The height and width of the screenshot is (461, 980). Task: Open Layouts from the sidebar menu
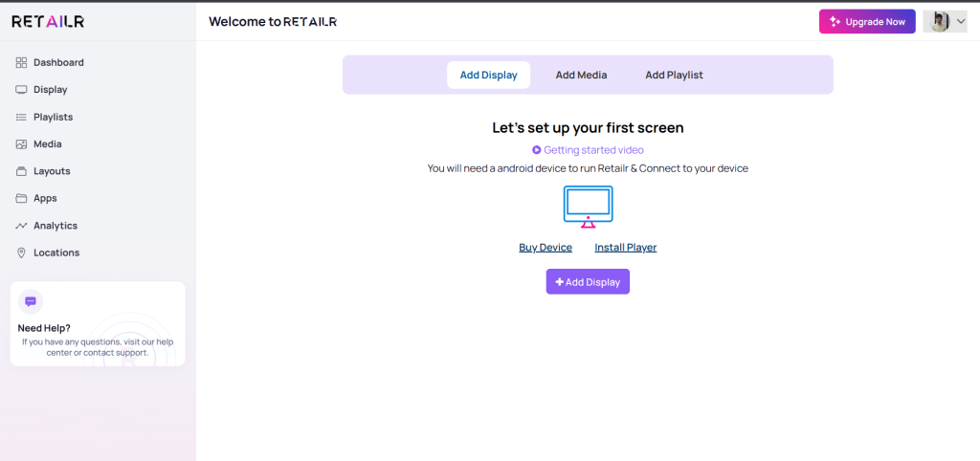[52, 171]
